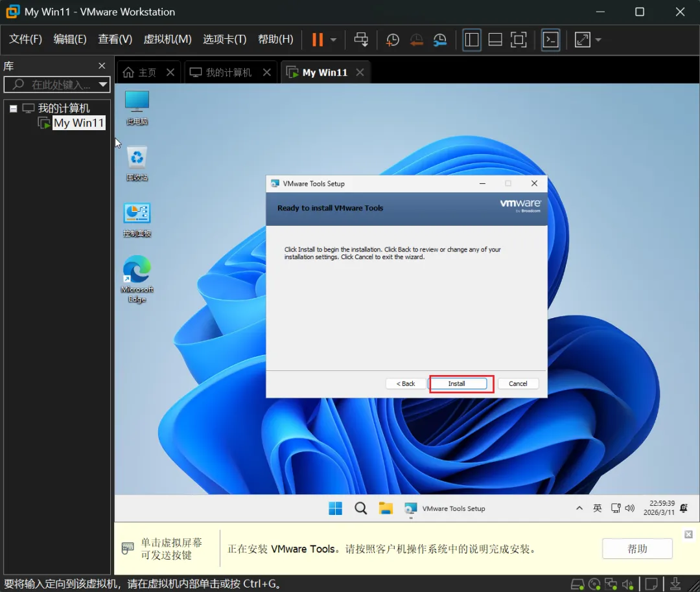This screenshot has width=700, height=592.
Task: Click VMware Tools Setup taskbar item
Action: pyautogui.click(x=445, y=508)
